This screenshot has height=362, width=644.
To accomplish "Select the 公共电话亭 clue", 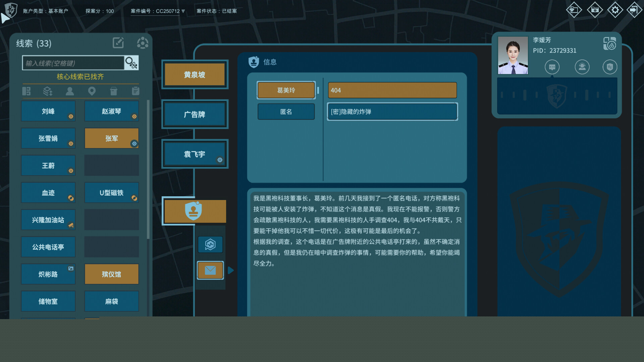I will 48,247.
